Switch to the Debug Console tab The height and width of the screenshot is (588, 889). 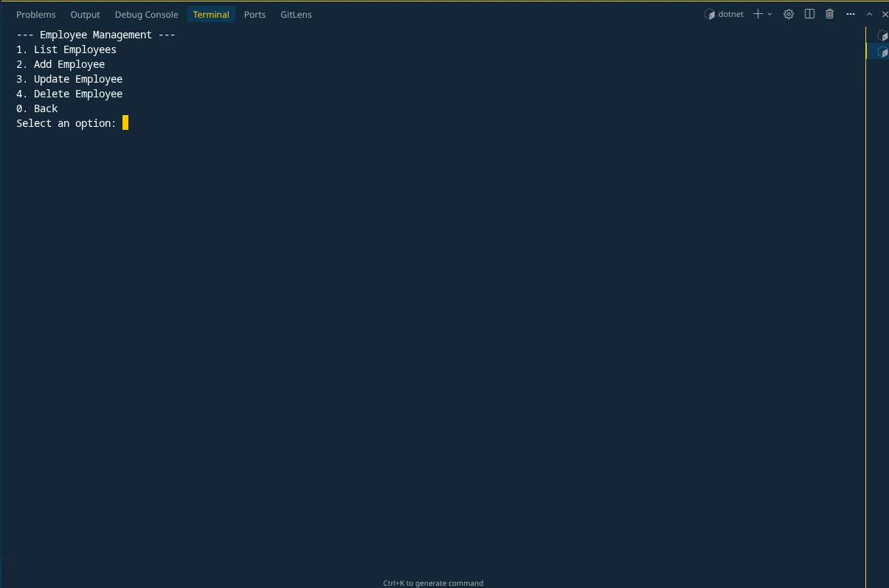[x=146, y=14]
